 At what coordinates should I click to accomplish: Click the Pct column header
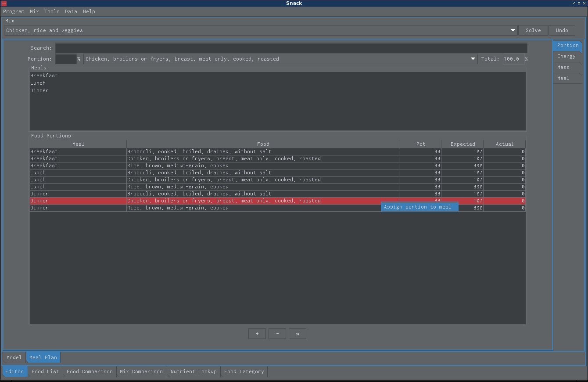pyautogui.click(x=420, y=144)
